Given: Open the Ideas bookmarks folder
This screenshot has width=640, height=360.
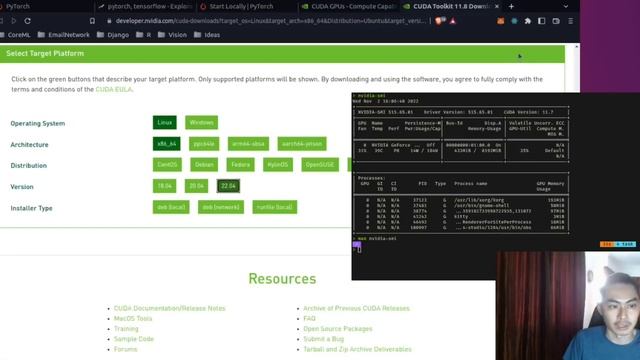Looking at the screenshot, I should tap(207, 35).
